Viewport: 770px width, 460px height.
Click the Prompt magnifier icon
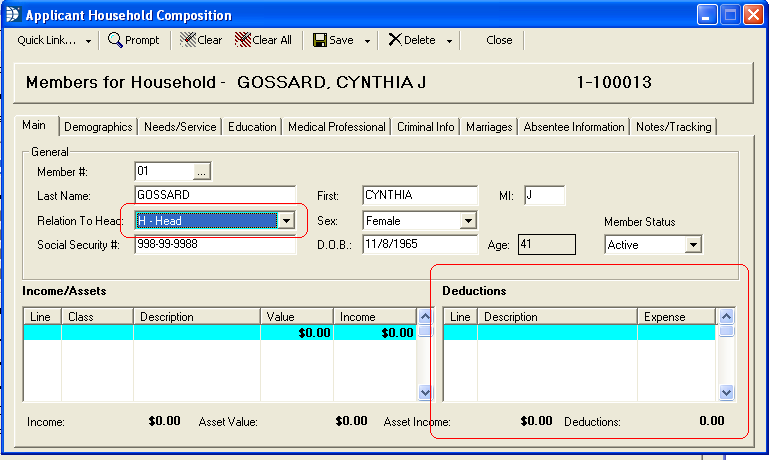click(x=115, y=40)
